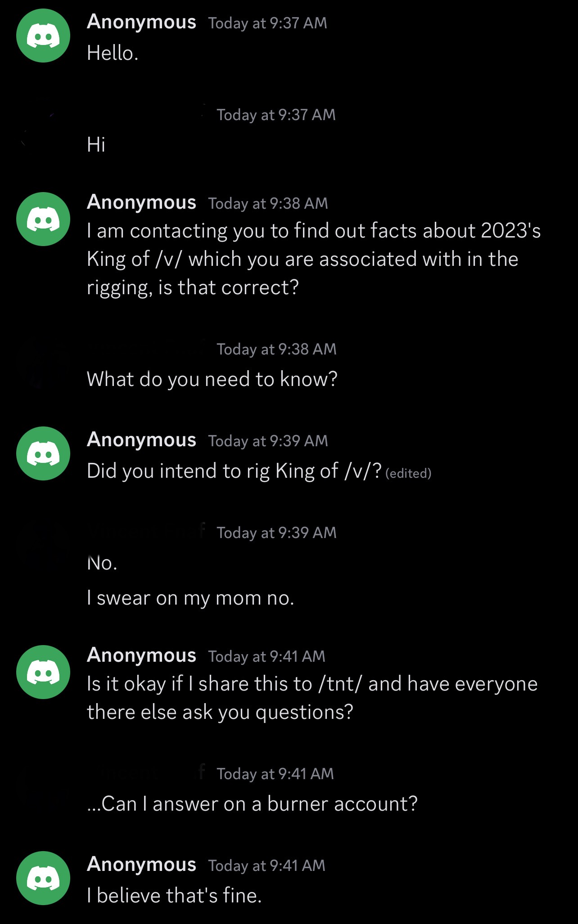Select the "I swear on my mom no." message

[x=190, y=598]
